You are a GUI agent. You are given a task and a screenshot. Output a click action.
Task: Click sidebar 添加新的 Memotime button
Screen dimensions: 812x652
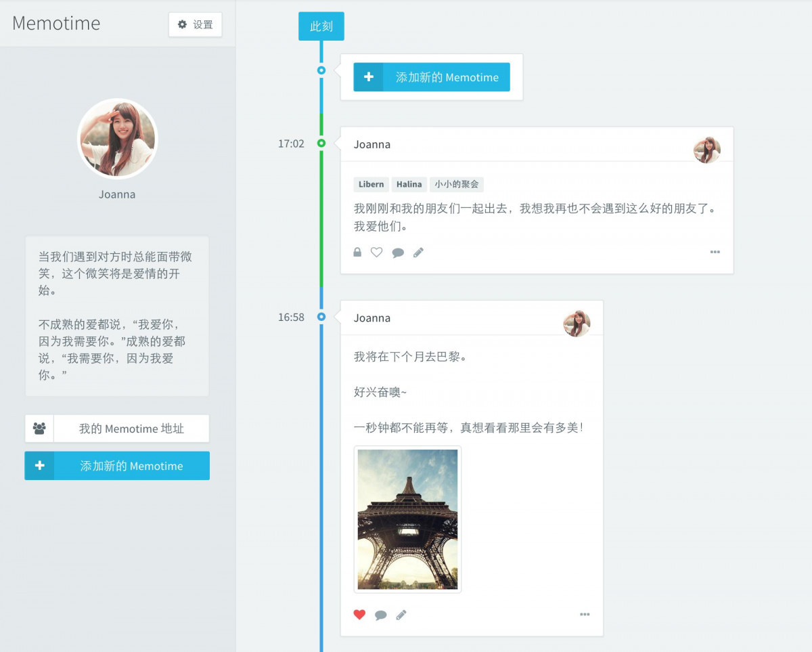pyautogui.click(x=117, y=466)
